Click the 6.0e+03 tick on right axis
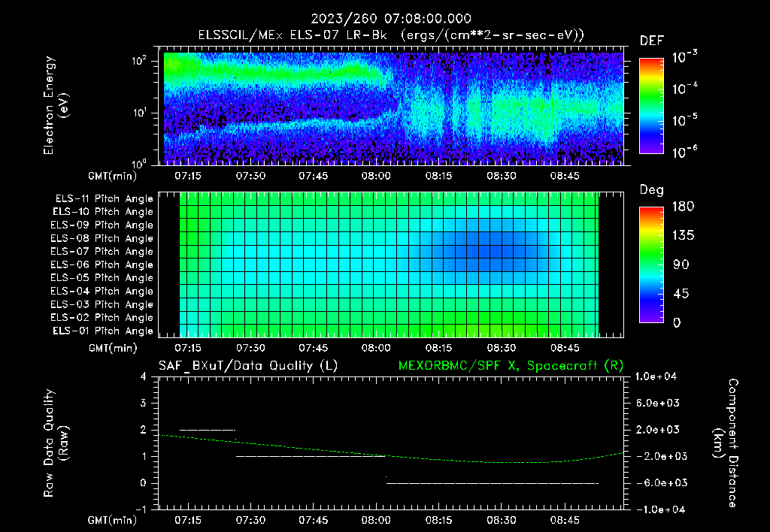Image resolution: width=770 pixels, height=532 pixels. pos(658,403)
